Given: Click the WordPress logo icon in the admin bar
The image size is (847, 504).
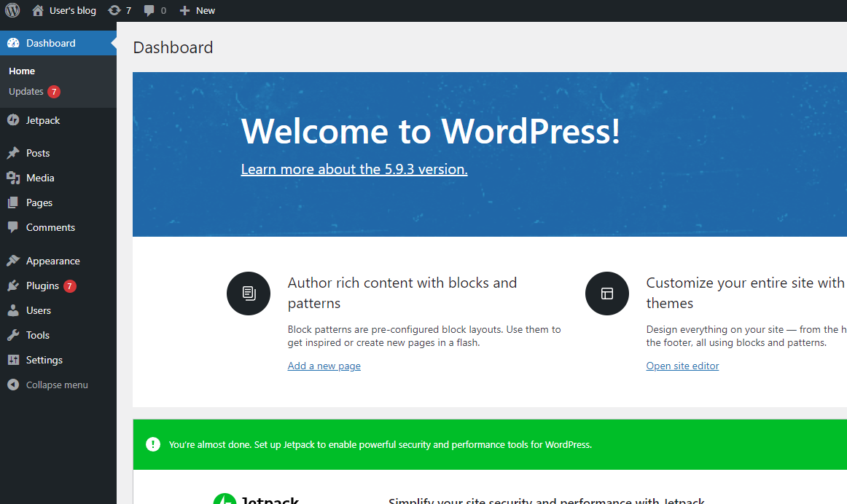Looking at the screenshot, I should tap(12, 10).
